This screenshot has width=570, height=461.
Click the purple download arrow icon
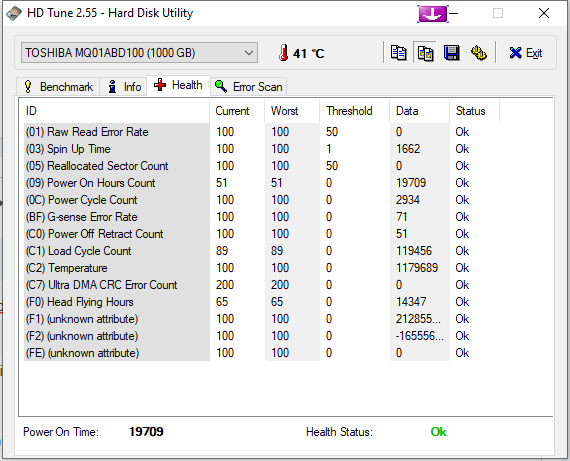433,14
